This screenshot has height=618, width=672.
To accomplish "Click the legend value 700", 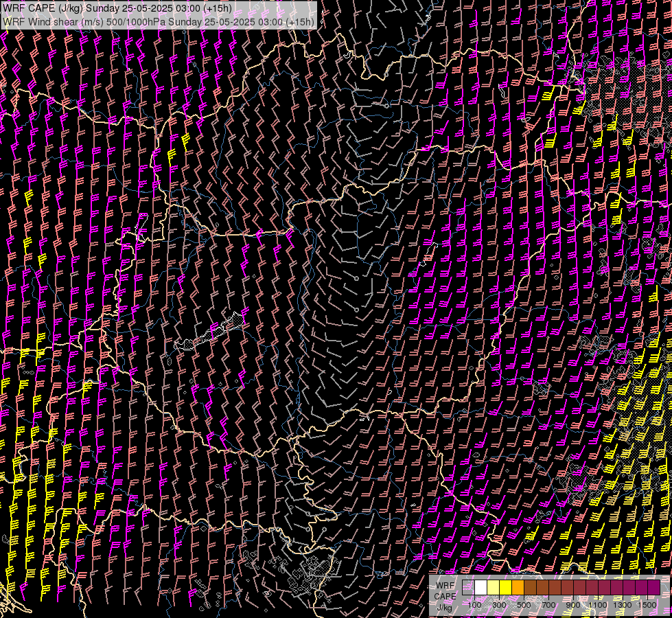I will [548, 605].
